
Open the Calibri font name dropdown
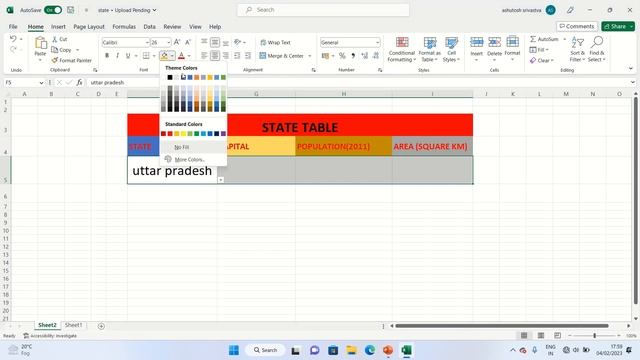pyautogui.click(x=147, y=42)
